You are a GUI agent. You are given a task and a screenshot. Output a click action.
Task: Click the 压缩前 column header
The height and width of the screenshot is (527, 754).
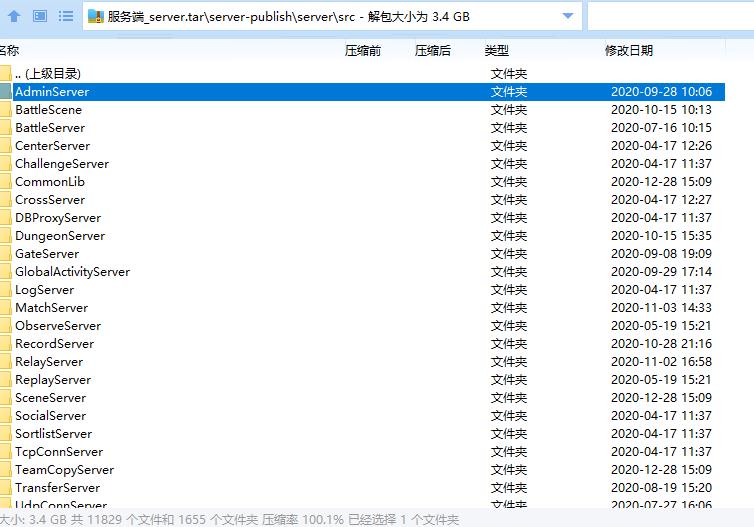pyautogui.click(x=362, y=50)
